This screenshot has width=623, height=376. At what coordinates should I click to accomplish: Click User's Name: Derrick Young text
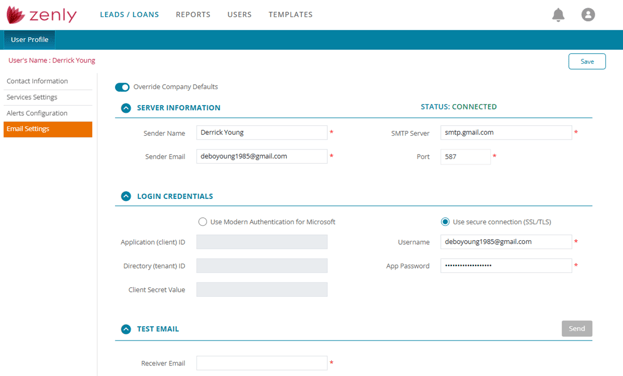click(x=52, y=60)
